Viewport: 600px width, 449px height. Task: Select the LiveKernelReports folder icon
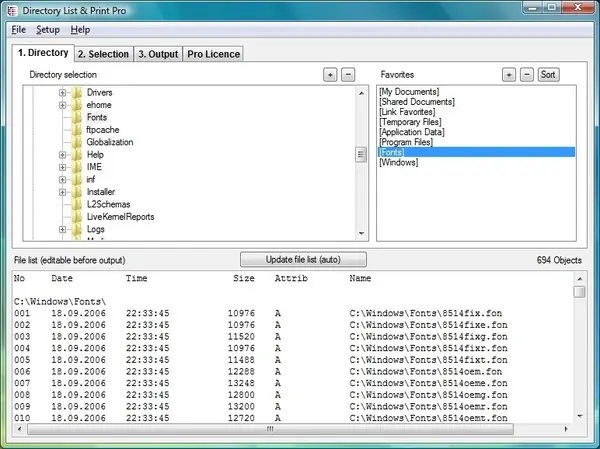[x=77, y=217]
